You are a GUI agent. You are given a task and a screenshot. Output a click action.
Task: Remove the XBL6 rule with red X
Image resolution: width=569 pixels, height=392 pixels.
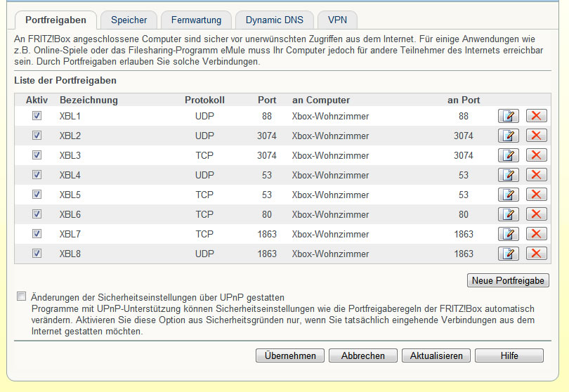coord(537,214)
